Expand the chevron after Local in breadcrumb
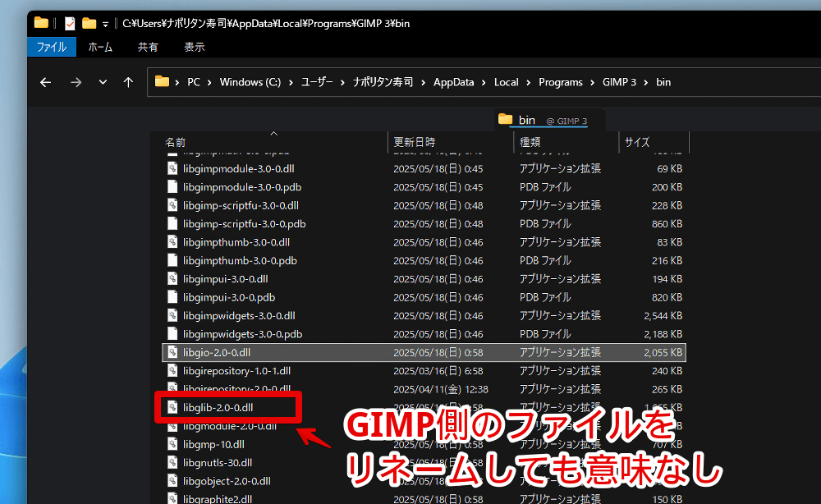This screenshot has width=821, height=504. tap(528, 83)
